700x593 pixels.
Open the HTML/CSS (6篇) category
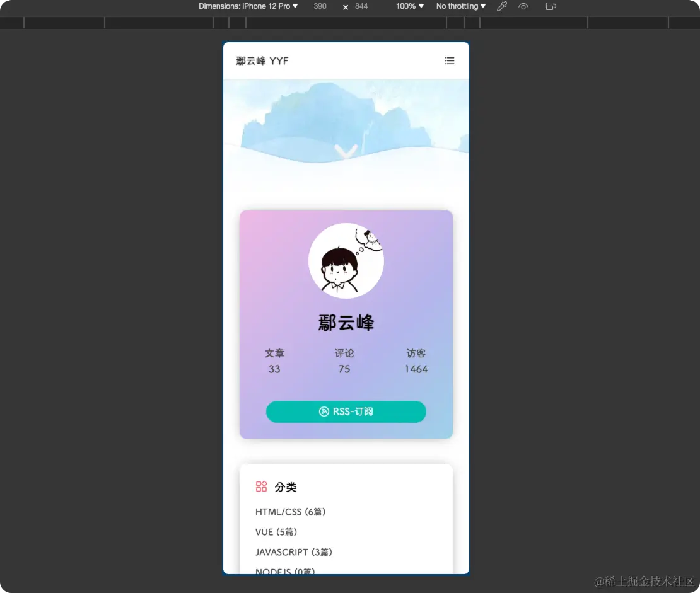click(291, 512)
